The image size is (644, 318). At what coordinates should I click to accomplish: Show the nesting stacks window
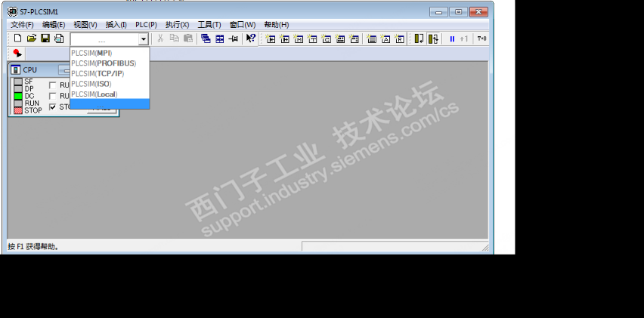(x=372, y=39)
